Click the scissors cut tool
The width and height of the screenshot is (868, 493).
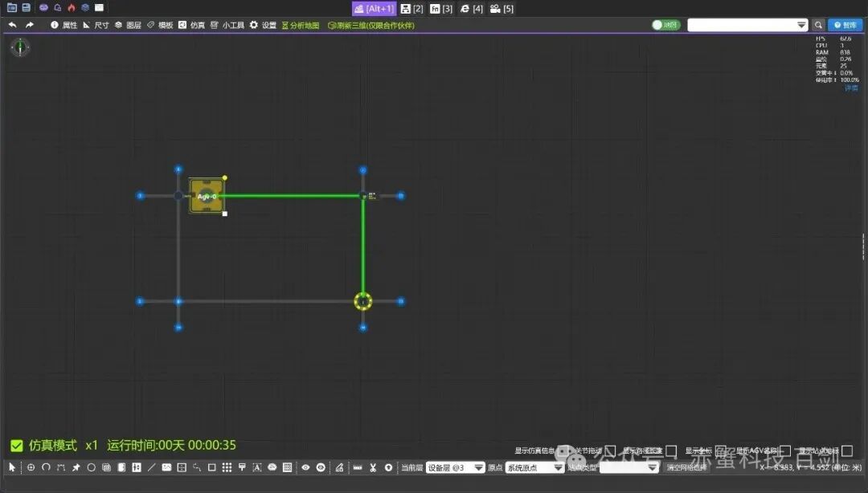[373, 467]
